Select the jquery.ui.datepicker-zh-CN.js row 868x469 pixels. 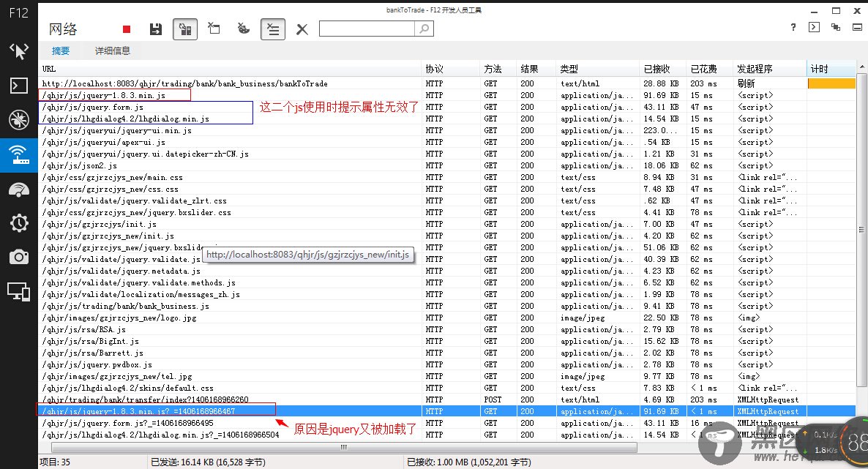[x=446, y=154]
